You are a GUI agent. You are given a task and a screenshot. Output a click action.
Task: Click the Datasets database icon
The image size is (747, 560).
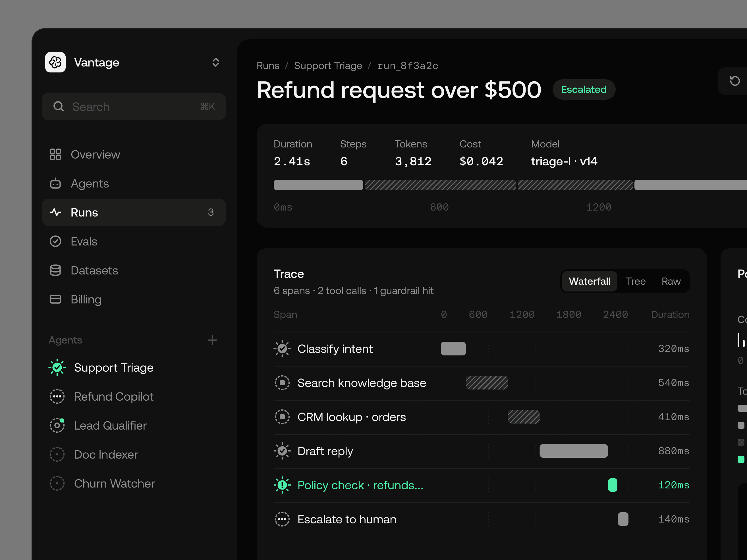pos(55,270)
